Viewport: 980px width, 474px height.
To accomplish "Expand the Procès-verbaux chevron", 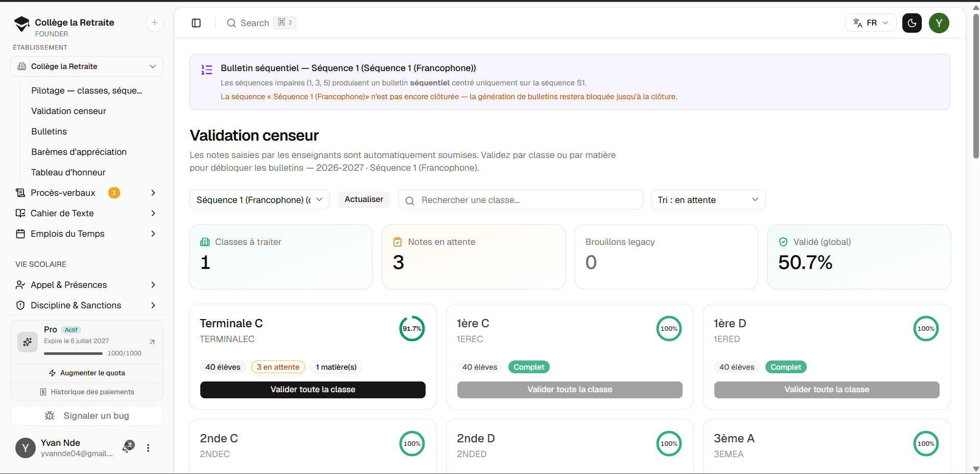I will [x=153, y=193].
